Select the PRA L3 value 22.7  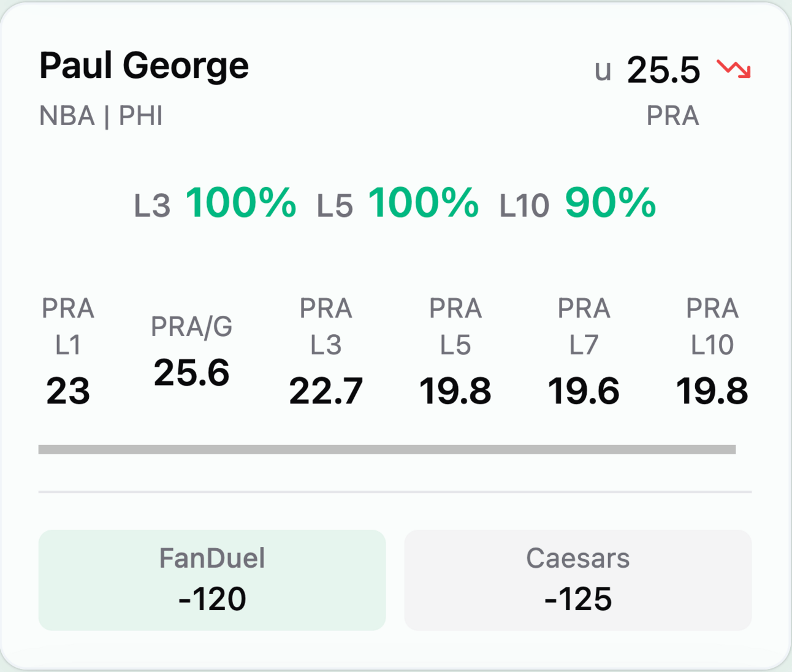coord(326,391)
